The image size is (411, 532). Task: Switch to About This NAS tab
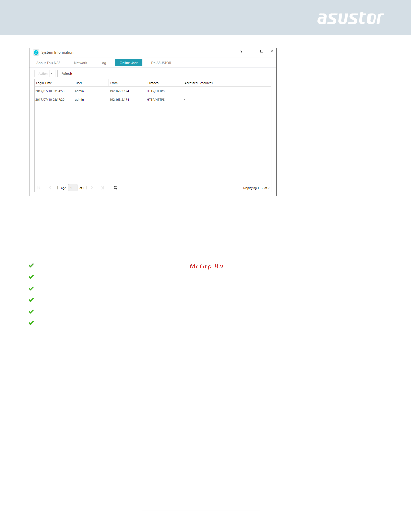click(48, 63)
